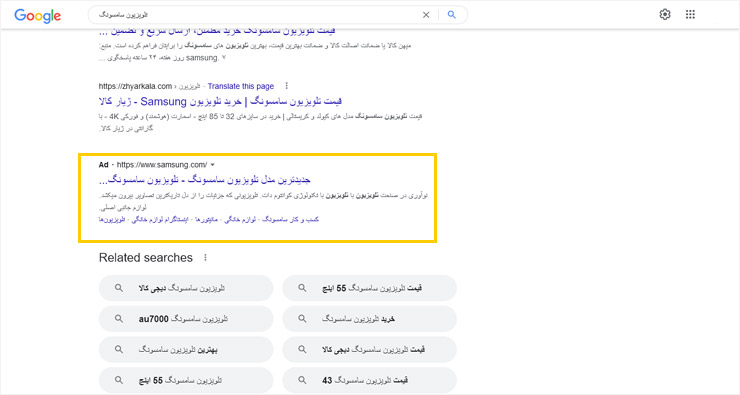The width and height of the screenshot is (740, 395).
Task: Open the Google apps grid icon
Action: click(690, 15)
